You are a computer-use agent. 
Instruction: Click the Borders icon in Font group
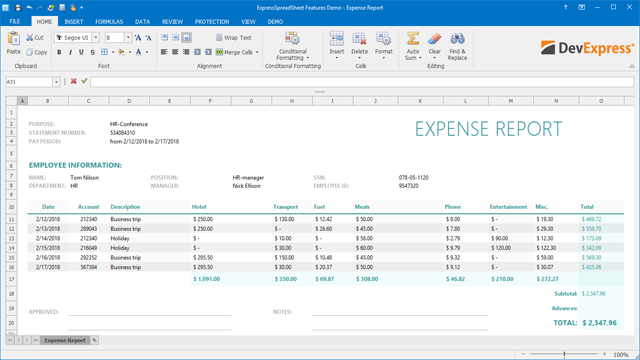pos(104,52)
